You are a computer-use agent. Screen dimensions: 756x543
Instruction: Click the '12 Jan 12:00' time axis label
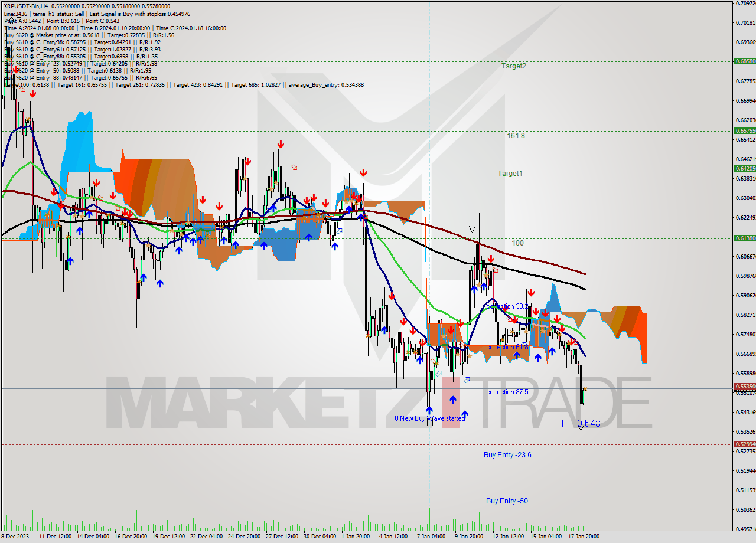coord(508,537)
